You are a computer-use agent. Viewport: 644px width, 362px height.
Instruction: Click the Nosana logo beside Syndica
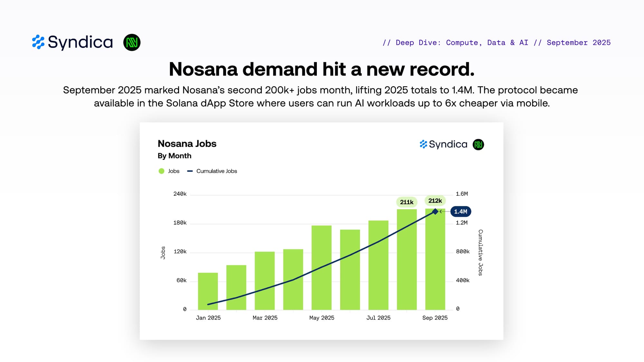tap(132, 42)
